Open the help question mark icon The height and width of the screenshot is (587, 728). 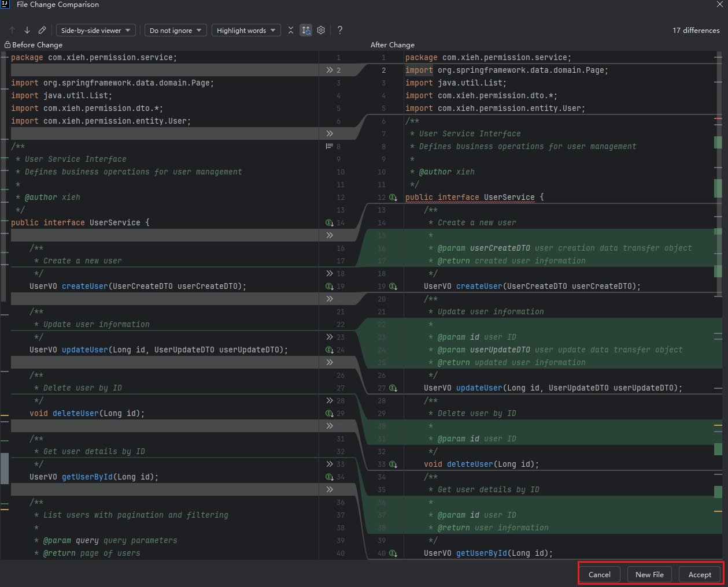point(340,30)
